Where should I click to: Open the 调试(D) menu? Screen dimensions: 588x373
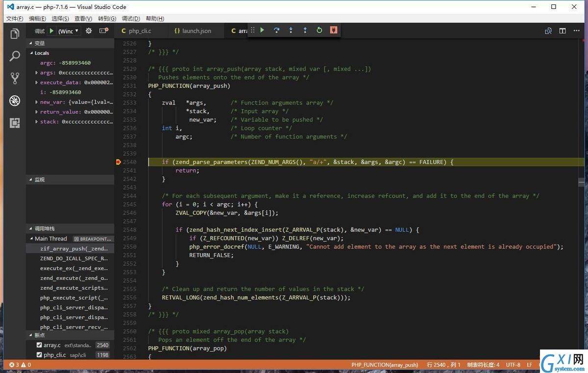(x=131, y=19)
